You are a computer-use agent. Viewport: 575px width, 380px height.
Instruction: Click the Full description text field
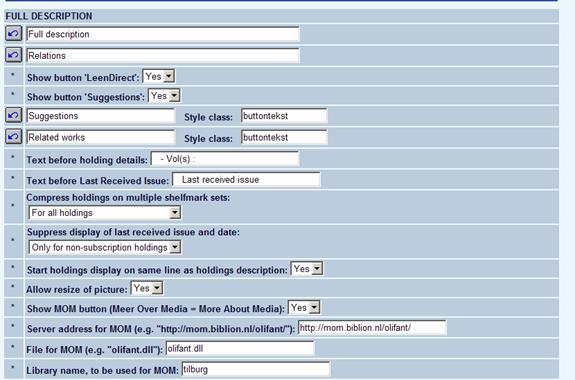163,34
